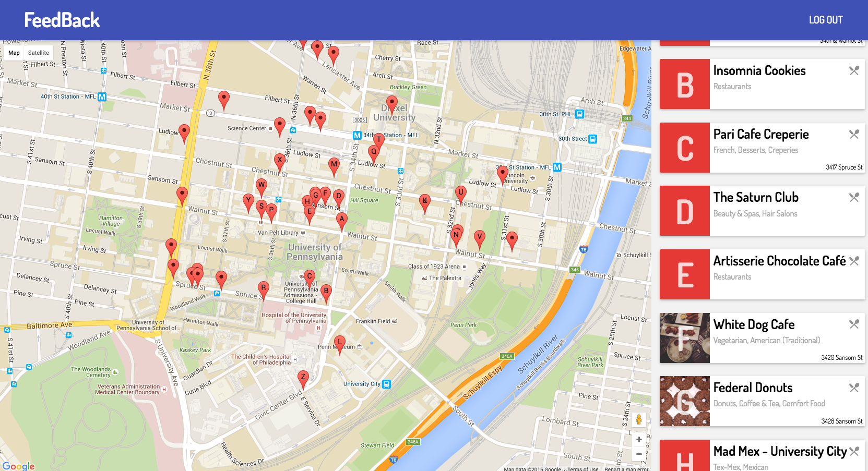Click the red E tile for Artisserie Chocolate Café
Image resolution: width=868 pixels, height=471 pixels.
pos(685,274)
